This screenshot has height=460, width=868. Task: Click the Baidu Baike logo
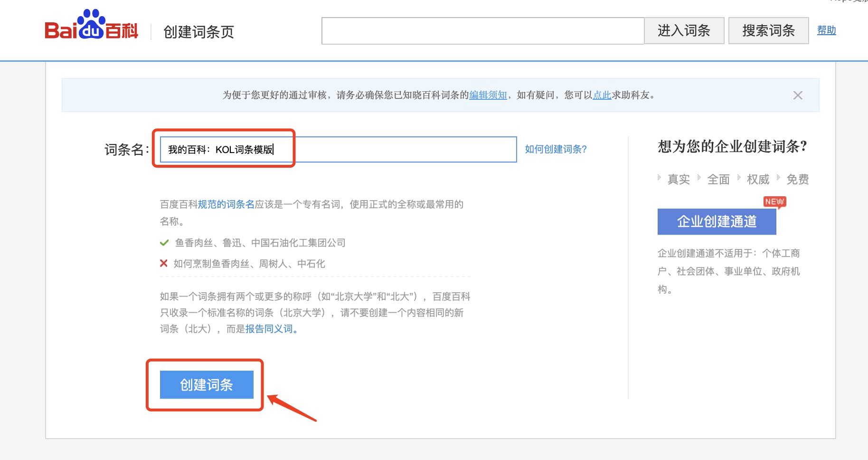click(91, 25)
